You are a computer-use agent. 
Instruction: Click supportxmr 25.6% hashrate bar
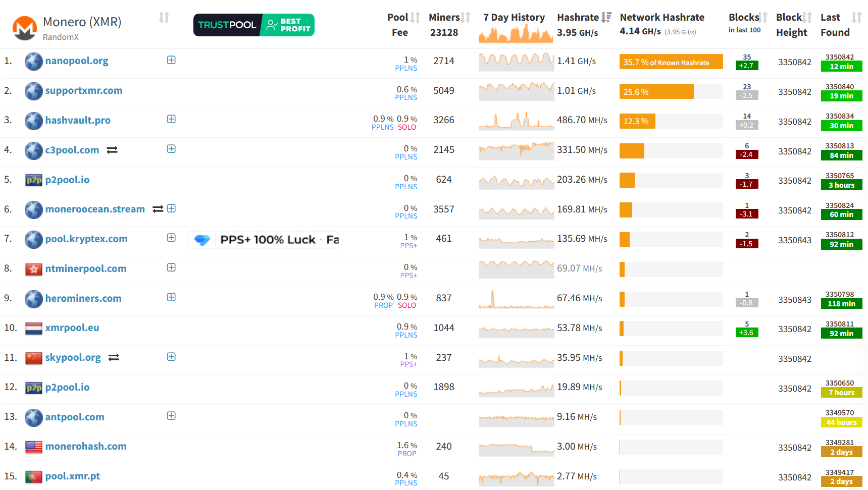(656, 92)
